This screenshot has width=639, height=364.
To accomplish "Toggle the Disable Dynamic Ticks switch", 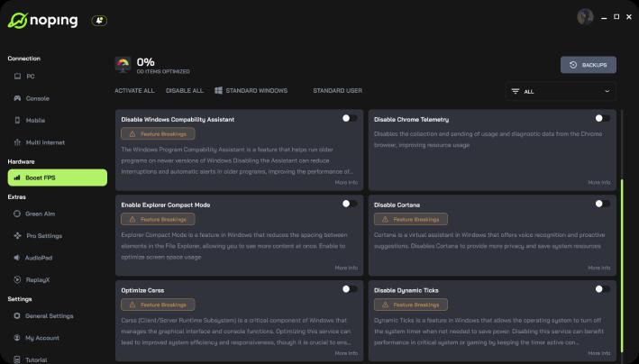I will tap(602, 289).
